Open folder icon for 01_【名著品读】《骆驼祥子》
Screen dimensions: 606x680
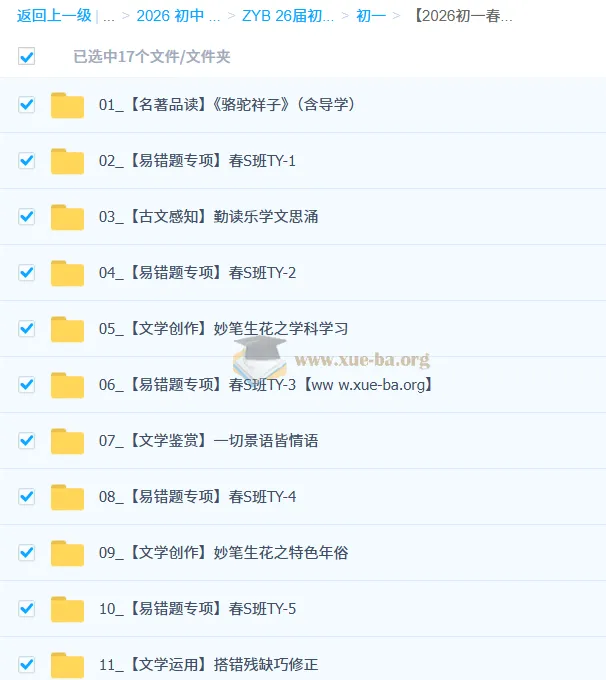click(x=67, y=105)
